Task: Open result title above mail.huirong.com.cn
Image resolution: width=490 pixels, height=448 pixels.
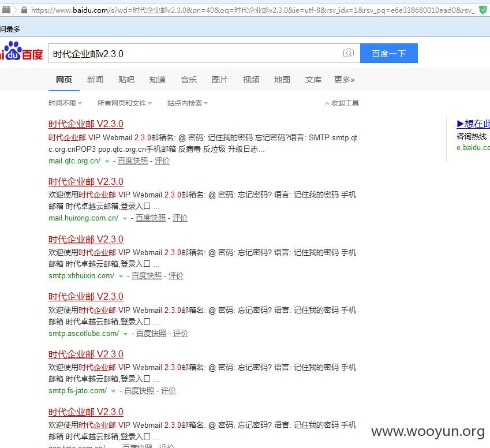Action: tap(86, 181)
